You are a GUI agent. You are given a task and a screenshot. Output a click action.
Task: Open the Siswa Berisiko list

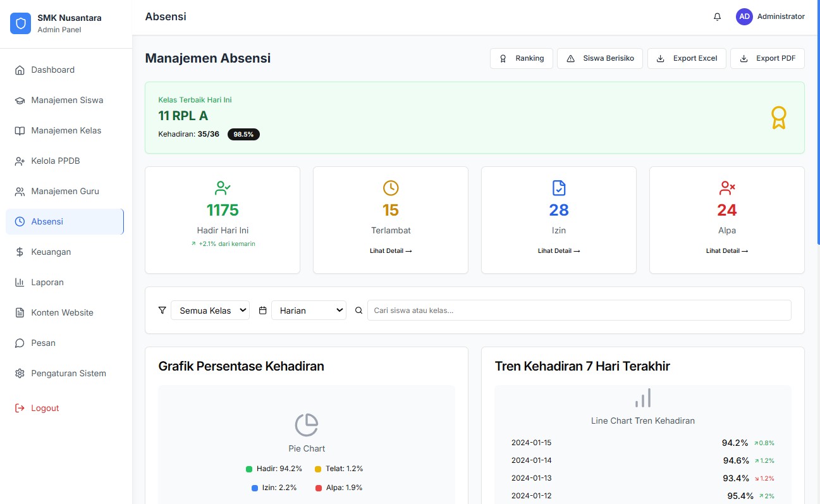click(600, 59)
